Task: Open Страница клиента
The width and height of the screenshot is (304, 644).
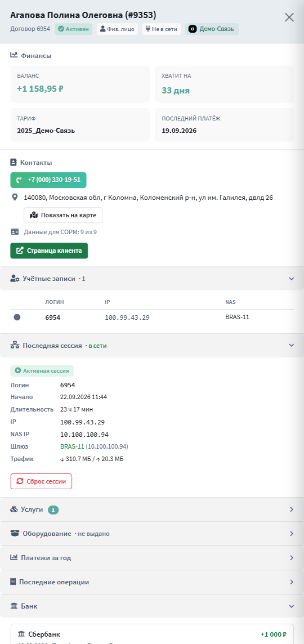Action: (49, 251)
